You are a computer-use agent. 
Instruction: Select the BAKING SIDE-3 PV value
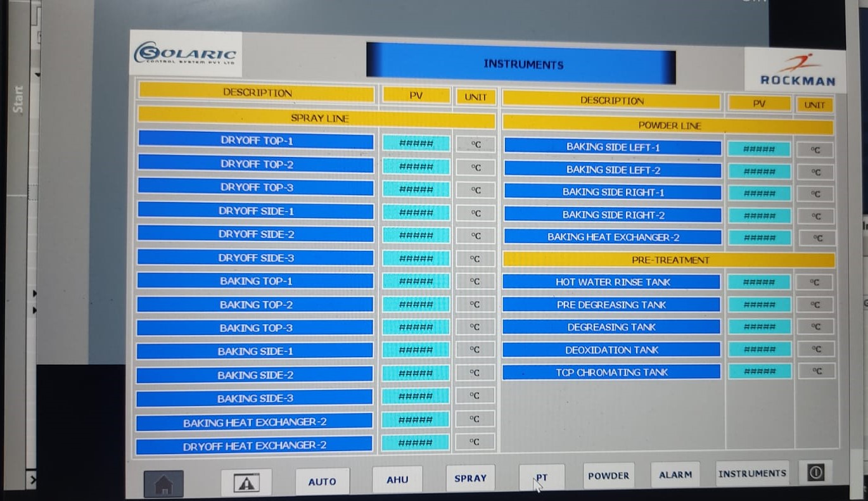(416, 396)
